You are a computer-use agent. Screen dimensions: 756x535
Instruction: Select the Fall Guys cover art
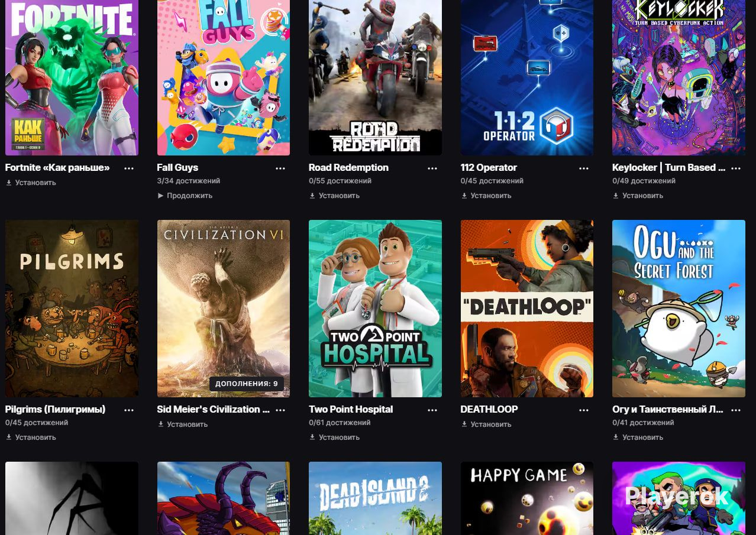[x=224, y=77]
